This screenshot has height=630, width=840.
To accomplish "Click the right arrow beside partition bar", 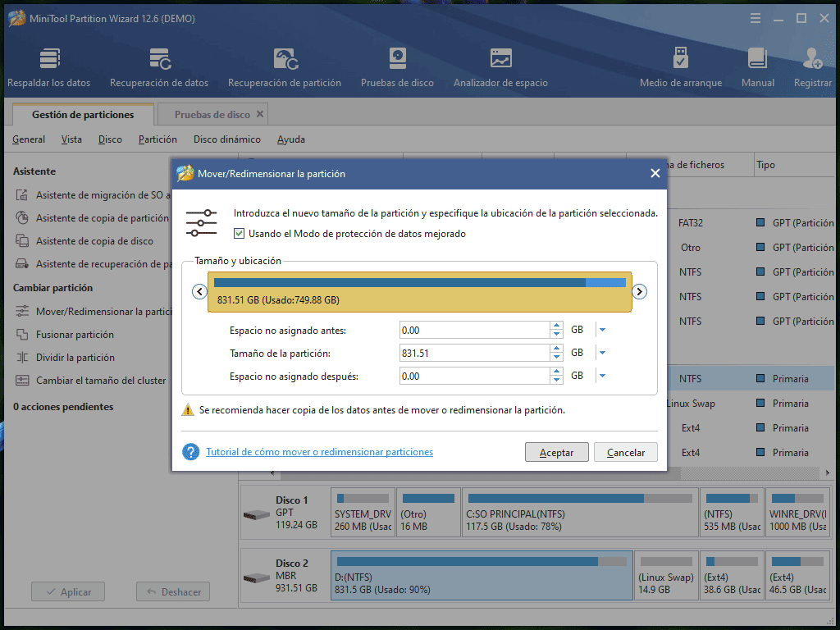I will click(x=640, y=292).
